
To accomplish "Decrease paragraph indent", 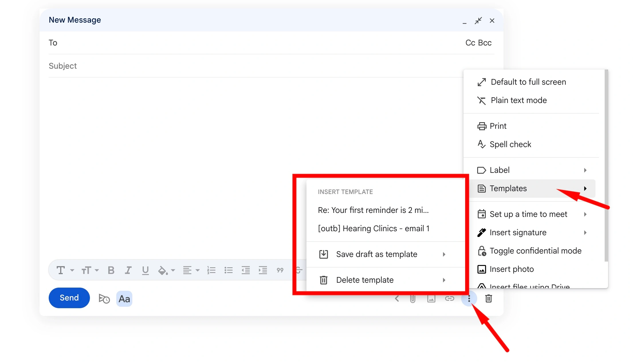I will (245, 270).
